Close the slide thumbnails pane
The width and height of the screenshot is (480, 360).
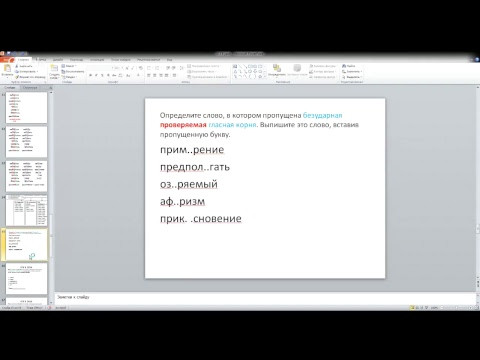point(51,88)
